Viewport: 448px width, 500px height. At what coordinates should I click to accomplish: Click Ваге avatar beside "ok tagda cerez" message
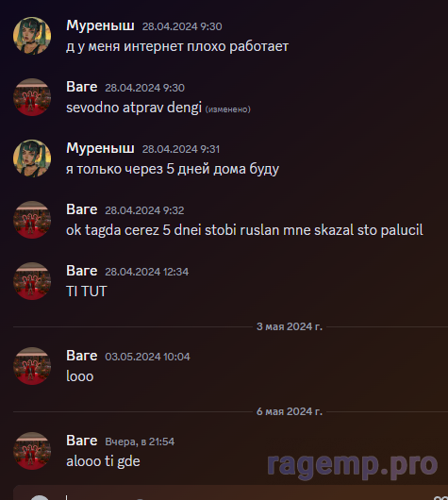click(x=32, y=220)
